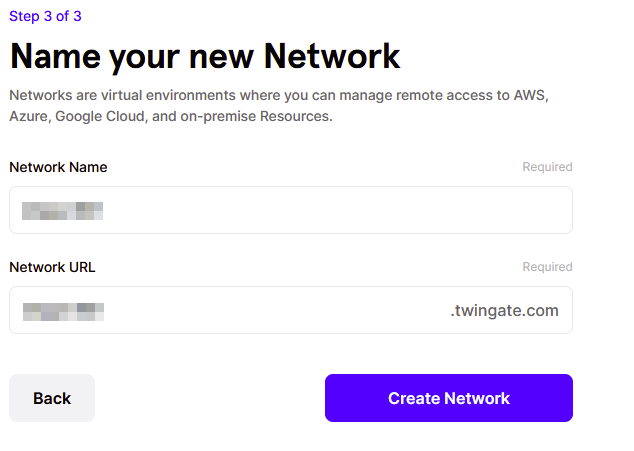
Task: Go back using the Back button
Action: click(x=52, y=398)
